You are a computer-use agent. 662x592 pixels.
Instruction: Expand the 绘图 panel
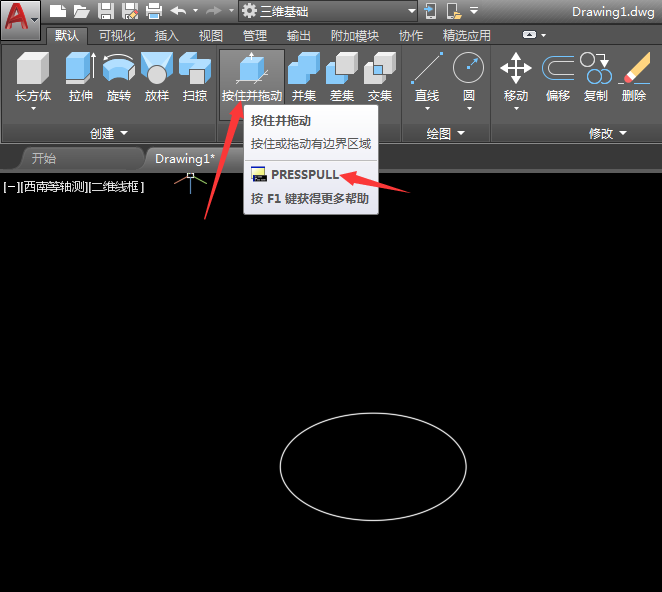(445, 133)
